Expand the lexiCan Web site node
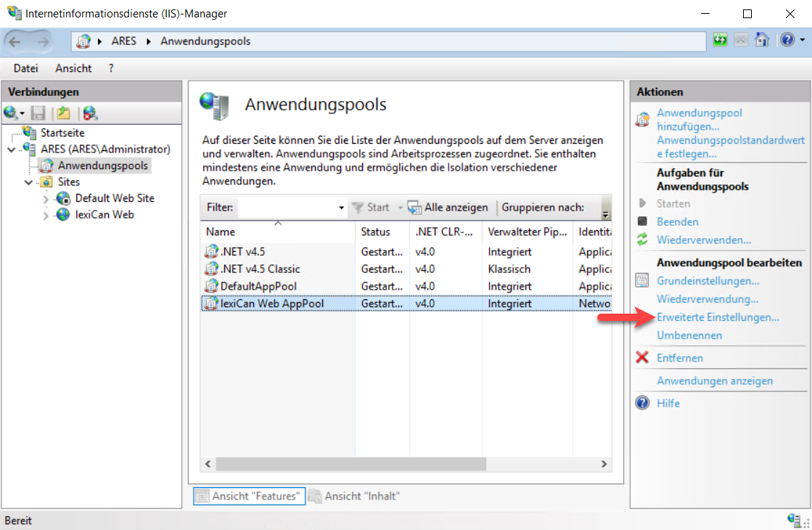This screenshot has height=530, width=812. (46, 215)
